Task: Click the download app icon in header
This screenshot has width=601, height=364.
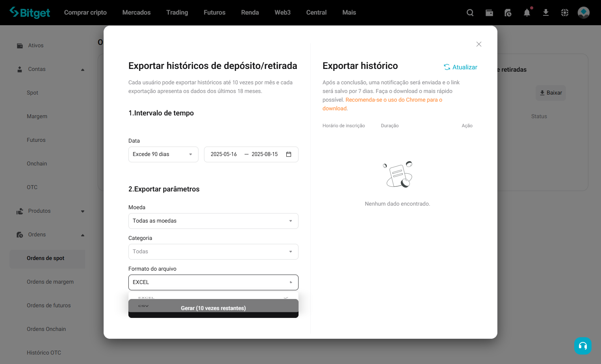Action: pos(546,13)
